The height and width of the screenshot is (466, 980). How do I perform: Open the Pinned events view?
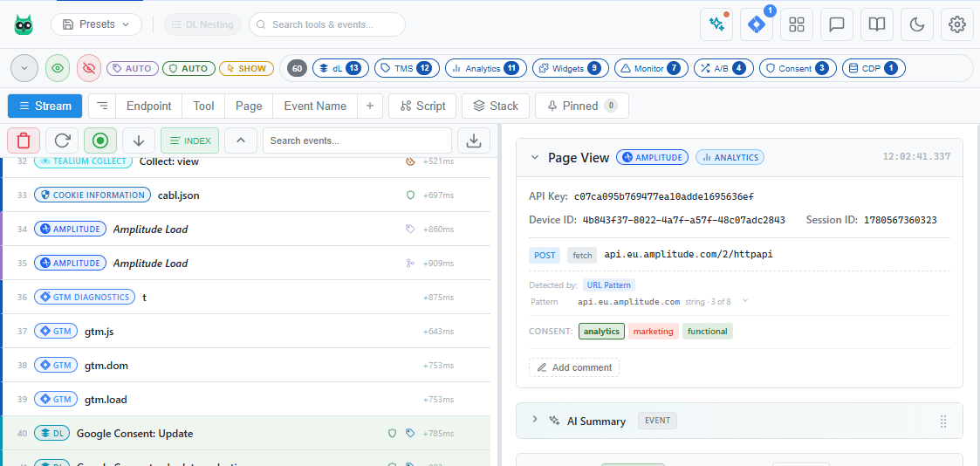(x=582, y=106)
